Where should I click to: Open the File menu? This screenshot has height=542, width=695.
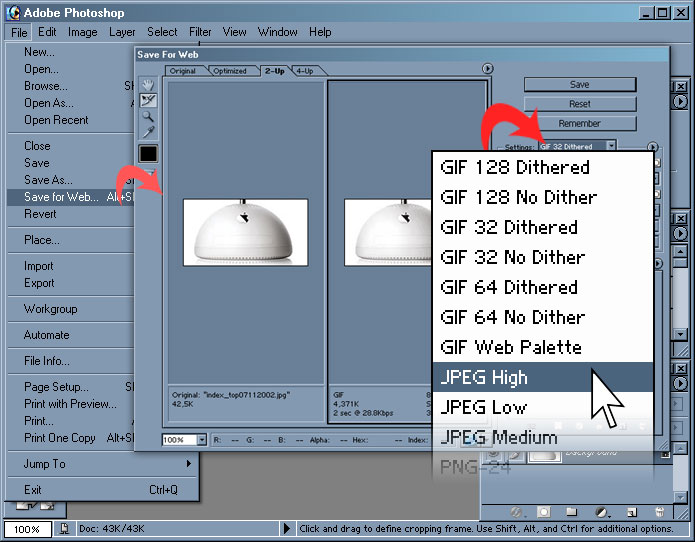pyautogui.click(x=19, y=32)
